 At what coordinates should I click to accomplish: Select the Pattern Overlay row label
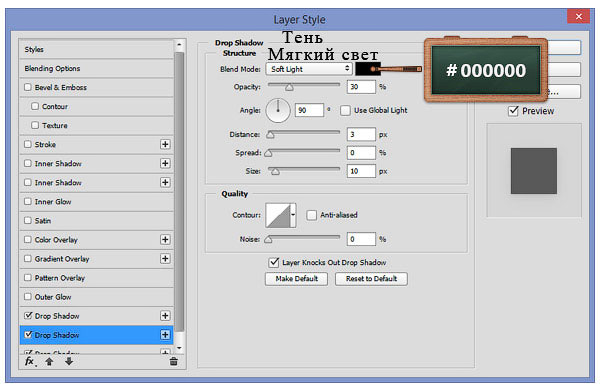point(60,278)
